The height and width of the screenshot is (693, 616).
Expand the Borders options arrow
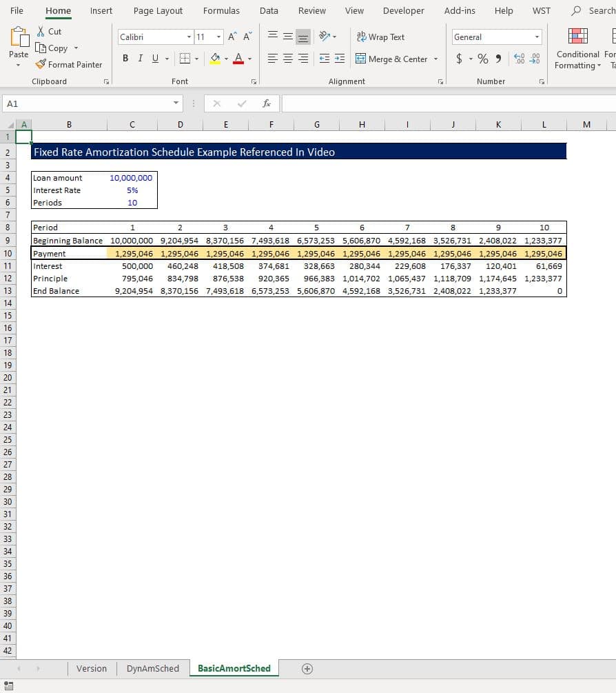point(196,59)
